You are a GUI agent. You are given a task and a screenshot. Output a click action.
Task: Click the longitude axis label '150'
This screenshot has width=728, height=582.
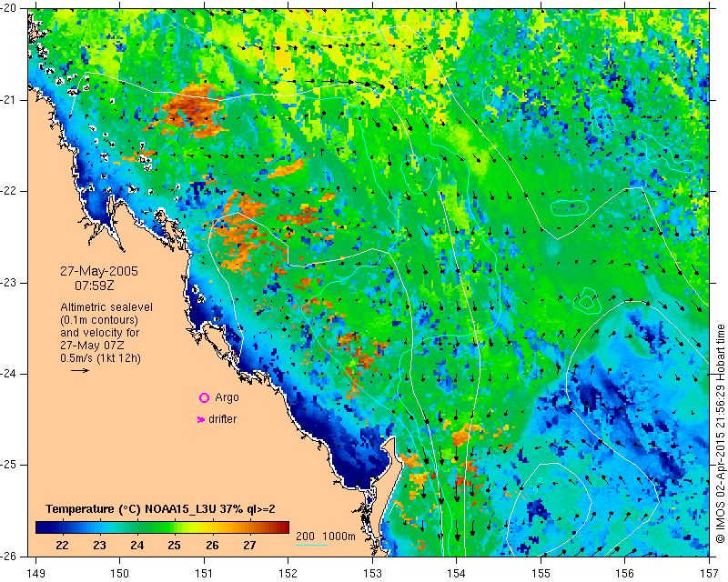tap(120, 574)
